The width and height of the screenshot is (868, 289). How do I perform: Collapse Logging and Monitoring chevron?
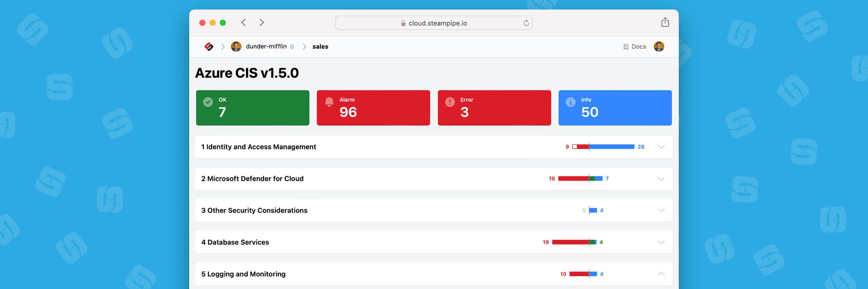(x=661, y=274)
